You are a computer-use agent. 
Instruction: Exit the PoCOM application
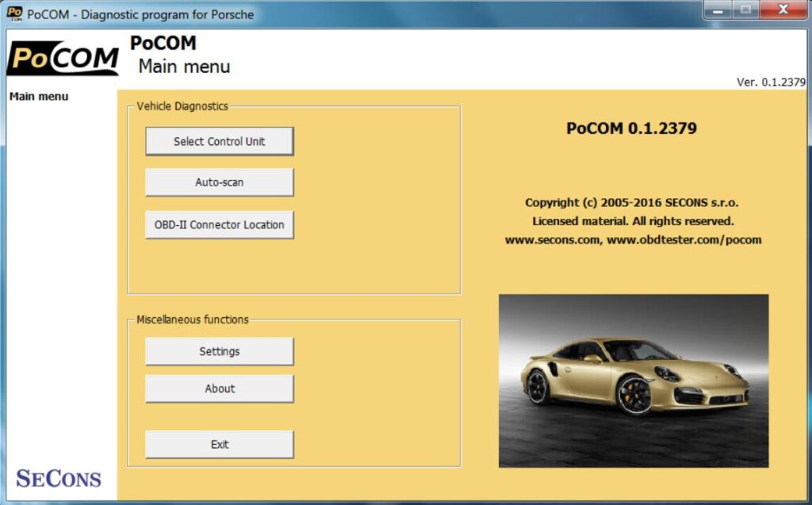(x=219, y=444)
